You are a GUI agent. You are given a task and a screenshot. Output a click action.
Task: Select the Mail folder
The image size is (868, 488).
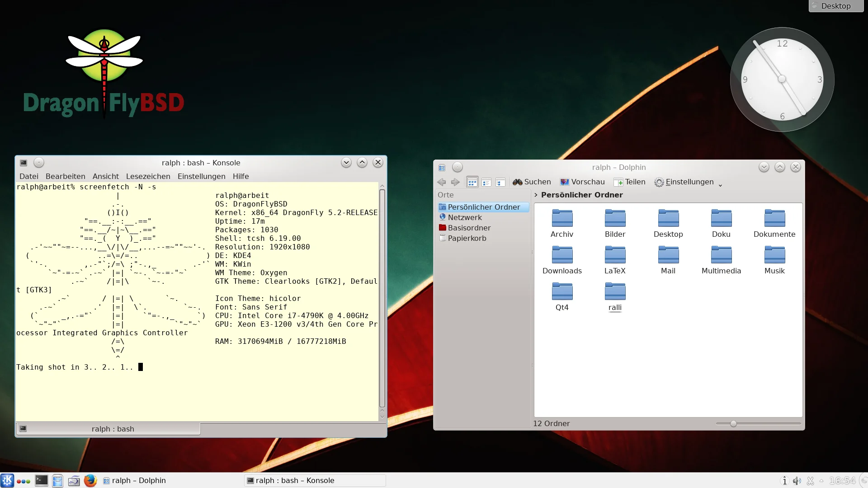coord(668,260)
